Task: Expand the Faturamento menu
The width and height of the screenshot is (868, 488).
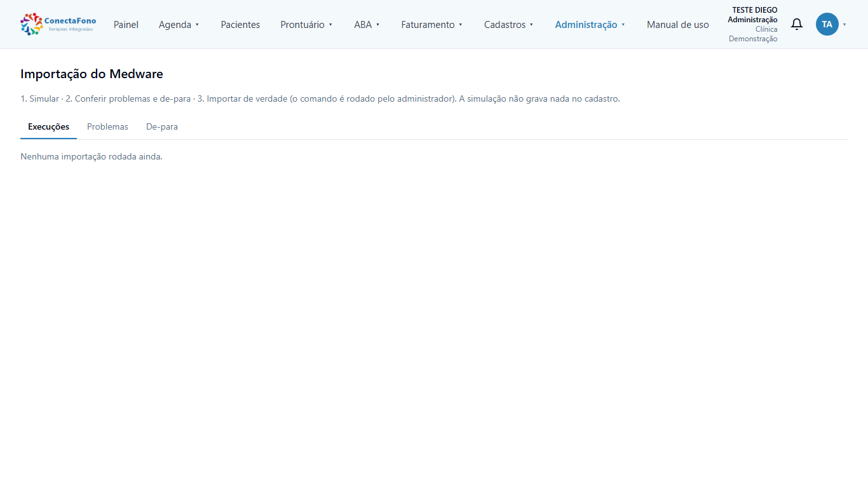Action: click(x=432, y=25)
